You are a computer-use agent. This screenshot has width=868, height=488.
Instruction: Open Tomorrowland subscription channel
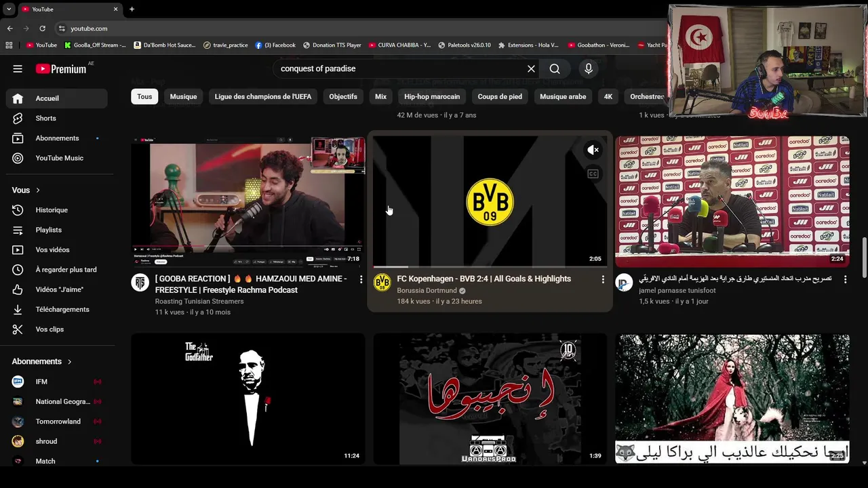(x=57, y=422)
